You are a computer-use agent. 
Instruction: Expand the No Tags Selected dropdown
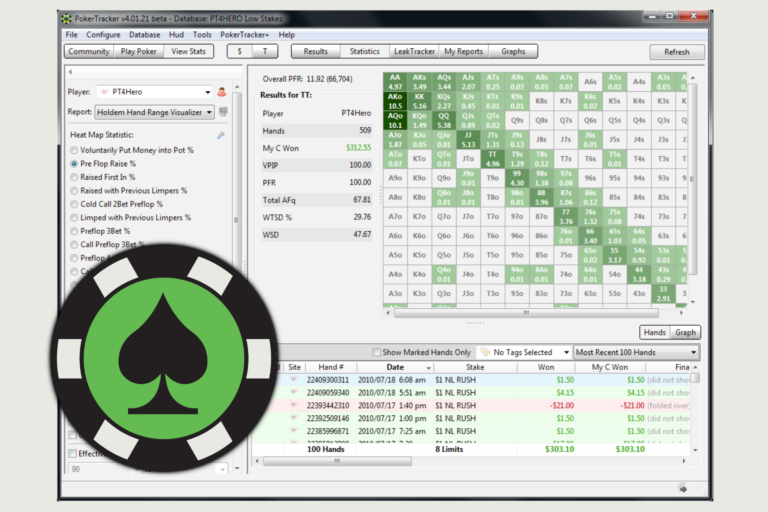point(525,352)
